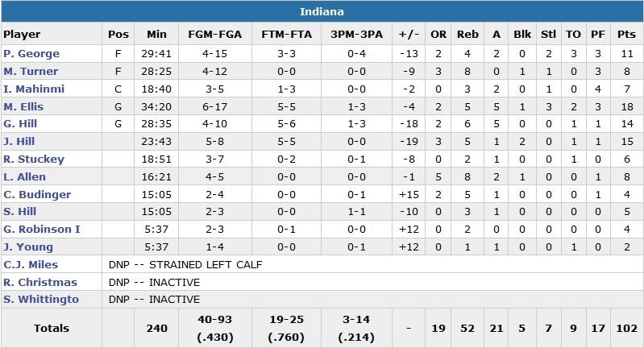Screen dimensions: 644x348
Task: Open G. Robinson I player link
Action: (42, 230)
